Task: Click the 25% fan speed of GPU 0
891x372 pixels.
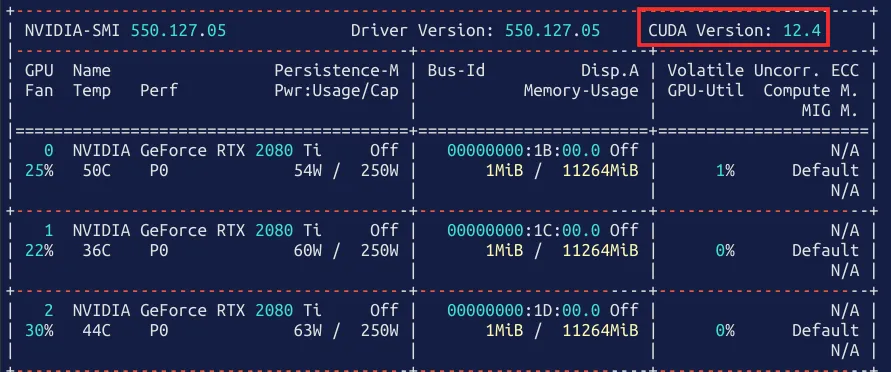Action: (39, 170)
